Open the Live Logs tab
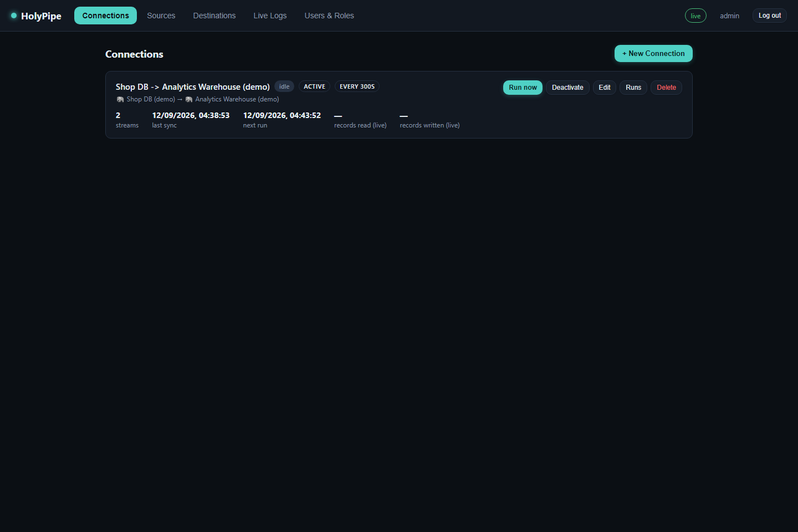Screen dimensions: 798x532 coord(270,16)
